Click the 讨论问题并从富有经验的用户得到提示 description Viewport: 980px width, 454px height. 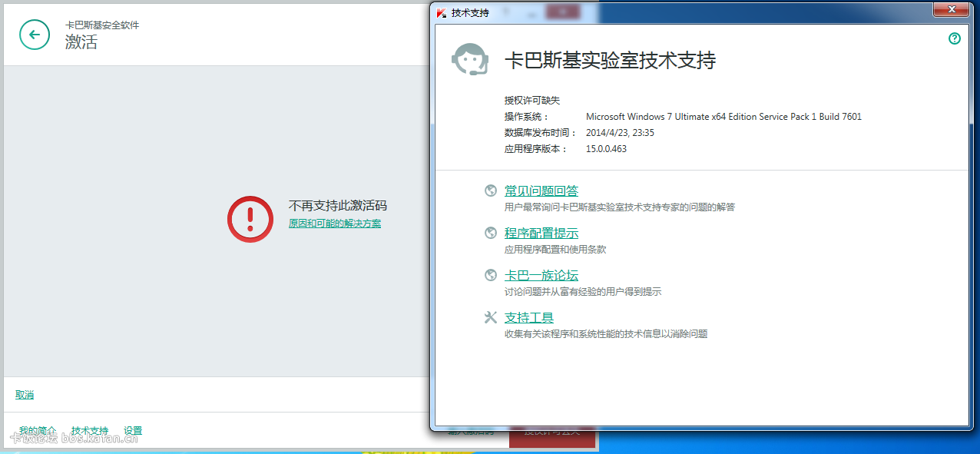583,292
